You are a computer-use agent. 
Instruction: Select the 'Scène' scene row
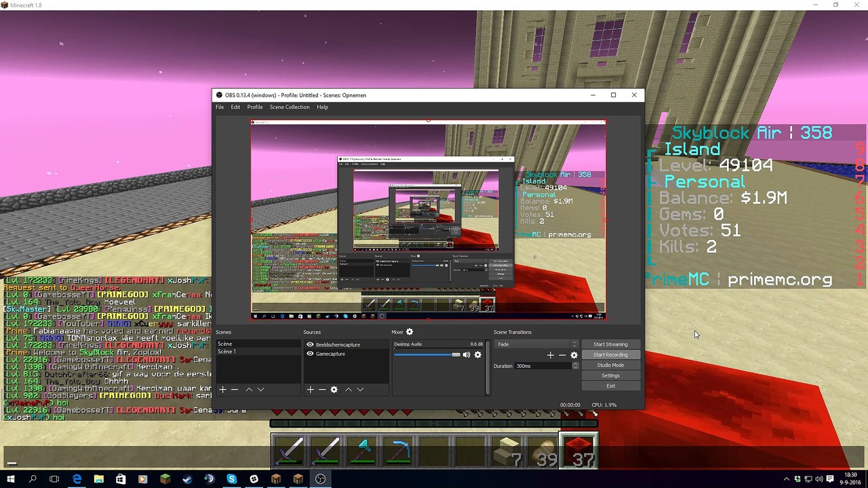(258, 344)
